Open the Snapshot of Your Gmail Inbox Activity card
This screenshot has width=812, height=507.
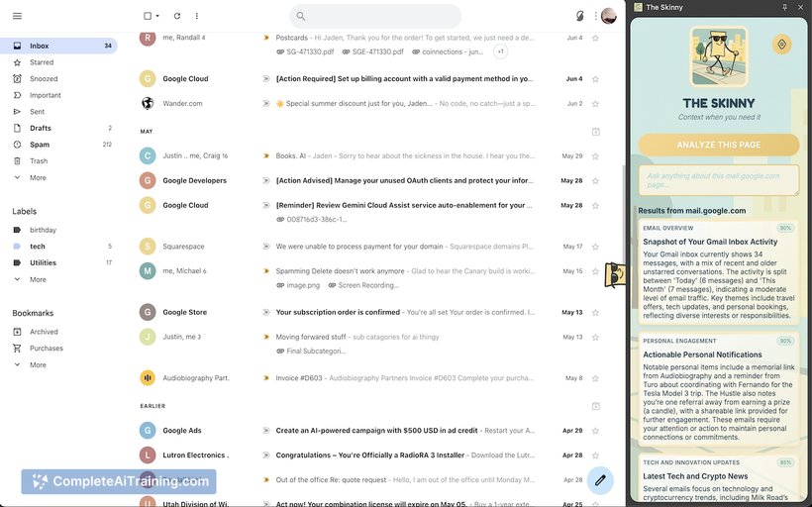pyautogui.click(x=719, y=272)
